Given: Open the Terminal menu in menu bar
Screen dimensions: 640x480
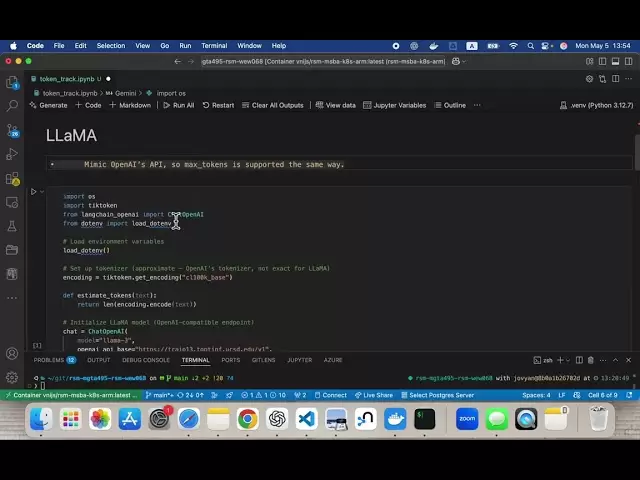Looking at the screenshot, I should tap(214, 46).
